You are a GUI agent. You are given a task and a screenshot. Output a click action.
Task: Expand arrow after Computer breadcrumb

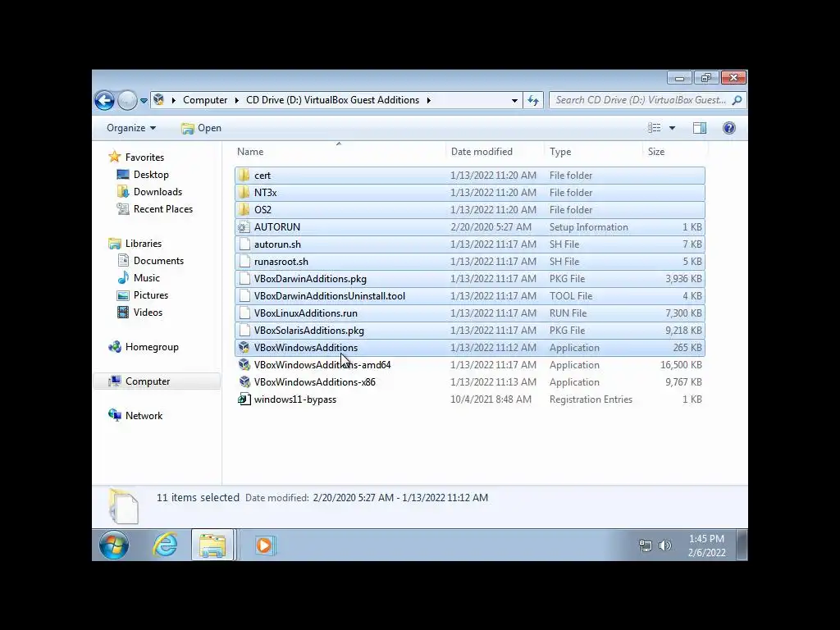click(237, 100)
